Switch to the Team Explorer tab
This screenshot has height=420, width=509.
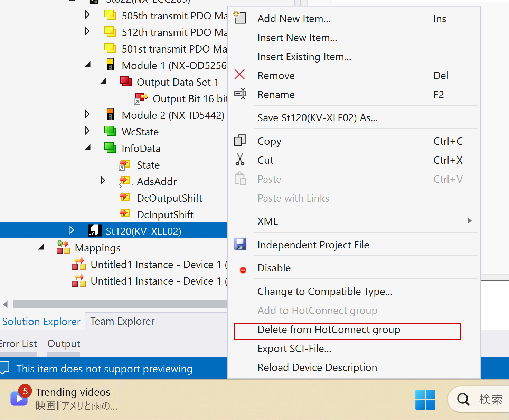coord(122,321)
